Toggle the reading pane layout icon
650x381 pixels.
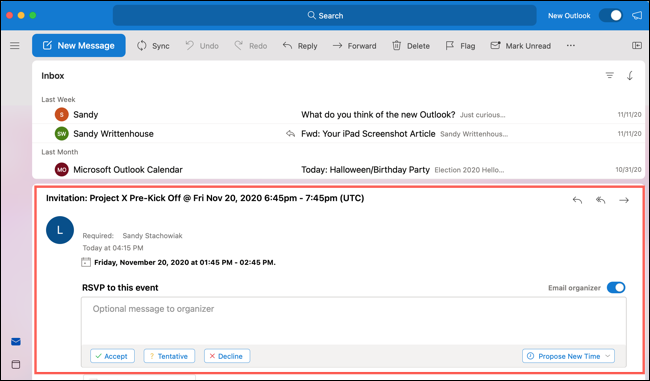pyautogui.click(x=637, y=46)
